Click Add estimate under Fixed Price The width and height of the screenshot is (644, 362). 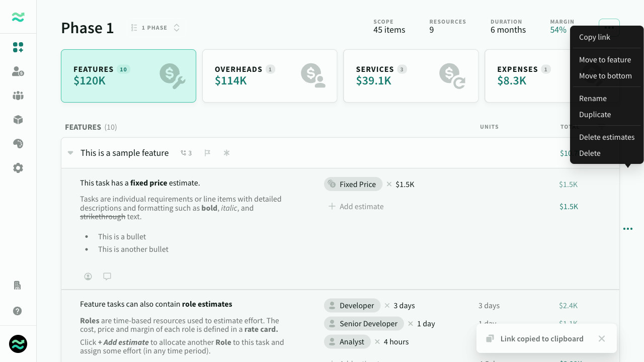click(356, 207)
